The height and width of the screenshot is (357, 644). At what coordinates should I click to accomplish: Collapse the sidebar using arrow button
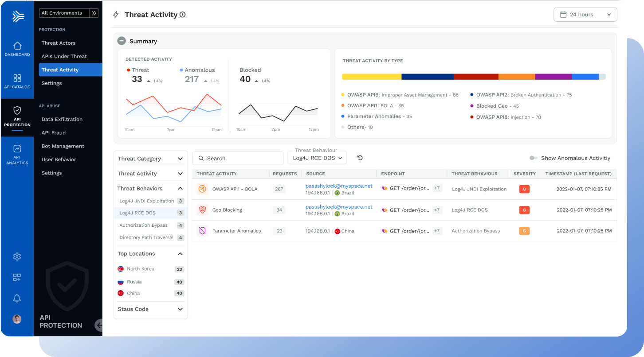(x=99, y=325)
